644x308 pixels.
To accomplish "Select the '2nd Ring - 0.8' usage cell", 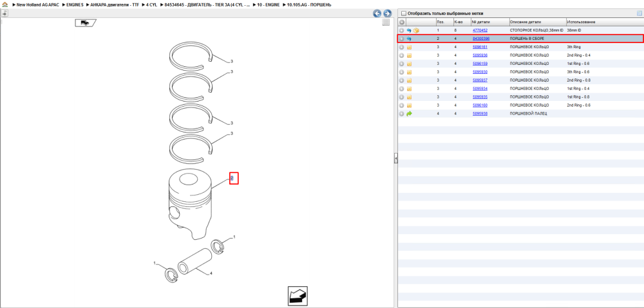I will click(579, 80).
